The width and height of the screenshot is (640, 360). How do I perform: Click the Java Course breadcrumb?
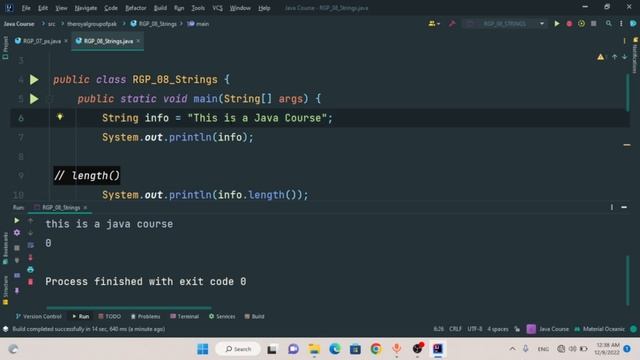click(19, 24)
